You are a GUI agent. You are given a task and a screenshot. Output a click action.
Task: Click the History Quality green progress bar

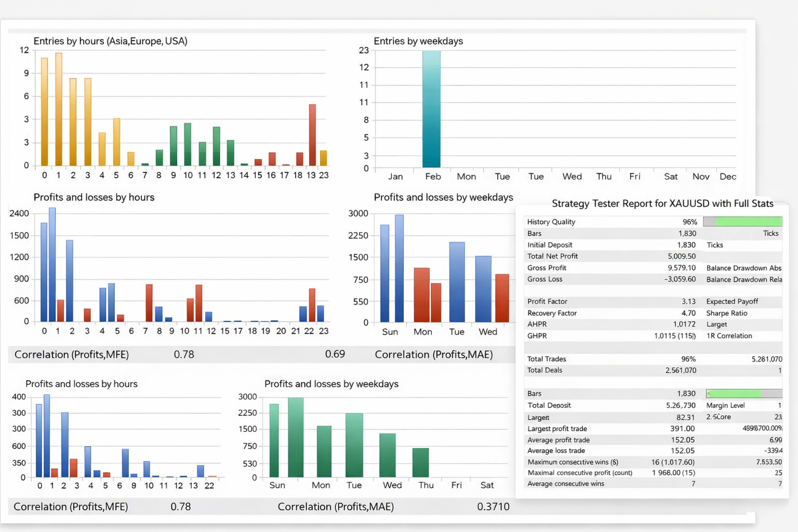click(x=742, y=221)
